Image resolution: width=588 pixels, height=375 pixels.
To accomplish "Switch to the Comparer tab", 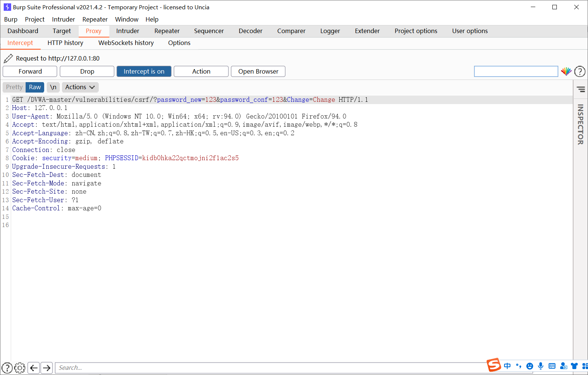I will pos(291,31).
